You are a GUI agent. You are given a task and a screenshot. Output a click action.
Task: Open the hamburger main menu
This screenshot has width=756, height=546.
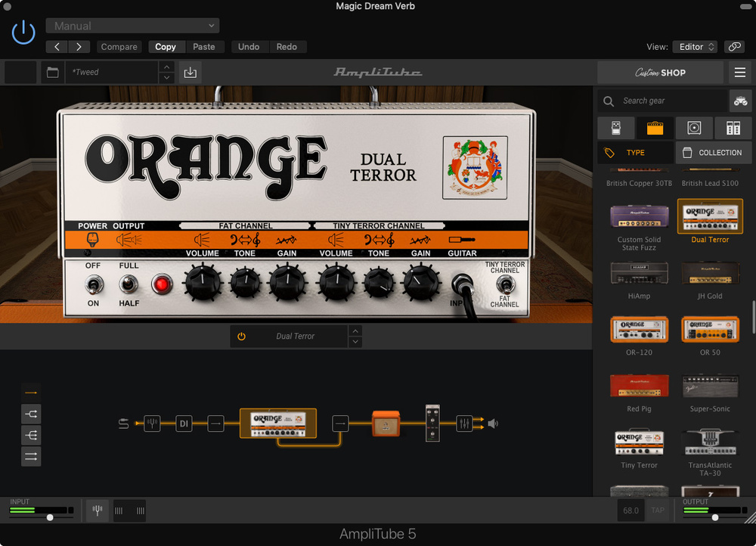pyautogui.click(x=740, y=73)
